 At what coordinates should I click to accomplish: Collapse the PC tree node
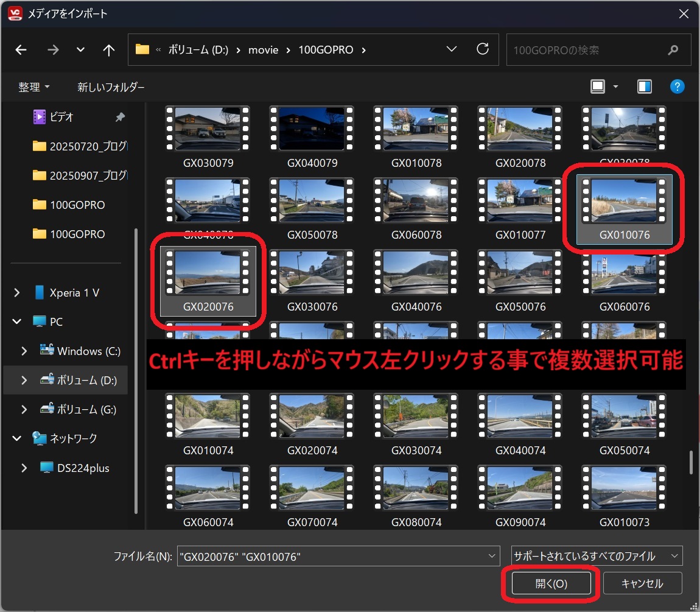(x=17, y=322)
